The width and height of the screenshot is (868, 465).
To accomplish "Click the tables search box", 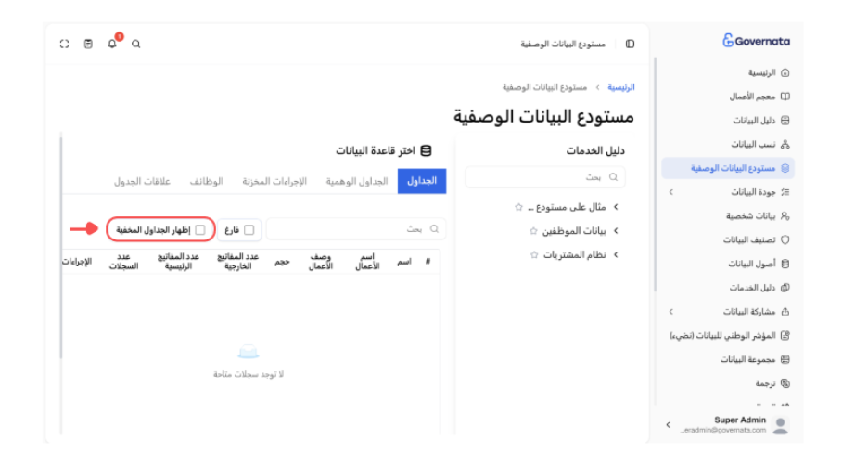I will (356, 229).
